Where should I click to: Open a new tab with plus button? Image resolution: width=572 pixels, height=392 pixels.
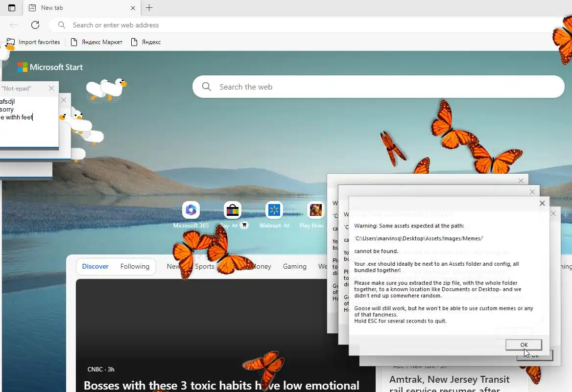click(x=149, y=8)
